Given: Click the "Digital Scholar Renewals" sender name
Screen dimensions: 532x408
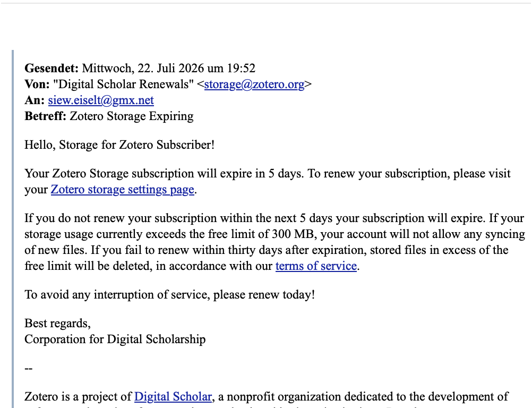Looking at the screenshot, I should tap(124, 84).
